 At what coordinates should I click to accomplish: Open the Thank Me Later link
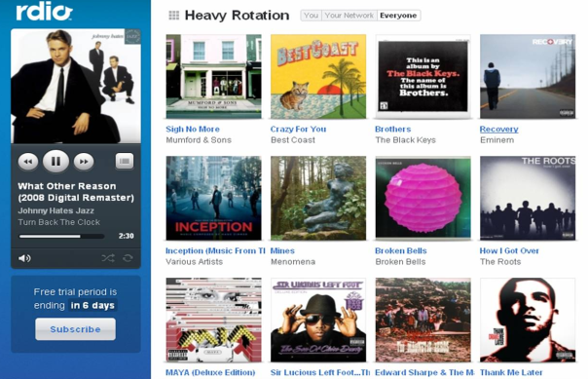pos(511,372)
